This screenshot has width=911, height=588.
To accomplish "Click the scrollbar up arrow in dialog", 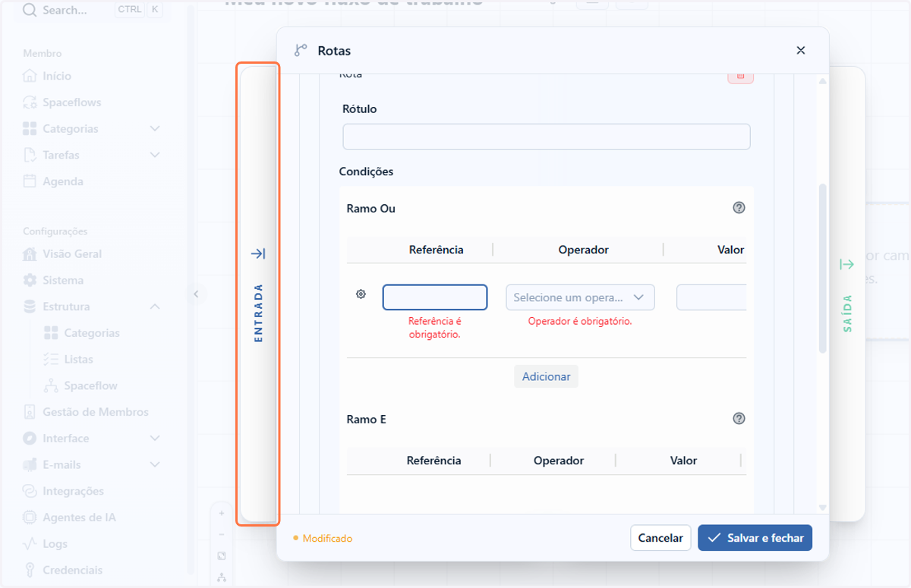I will click(x=822, y=81).
